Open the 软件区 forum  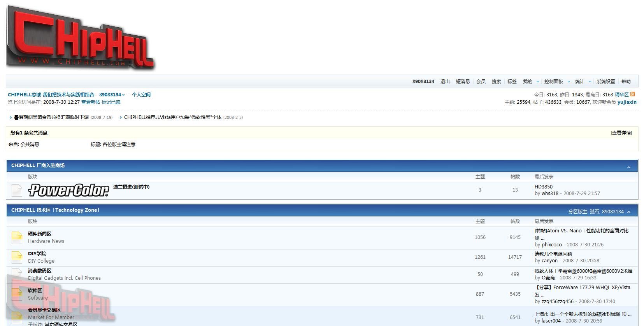tap(35, 290)
